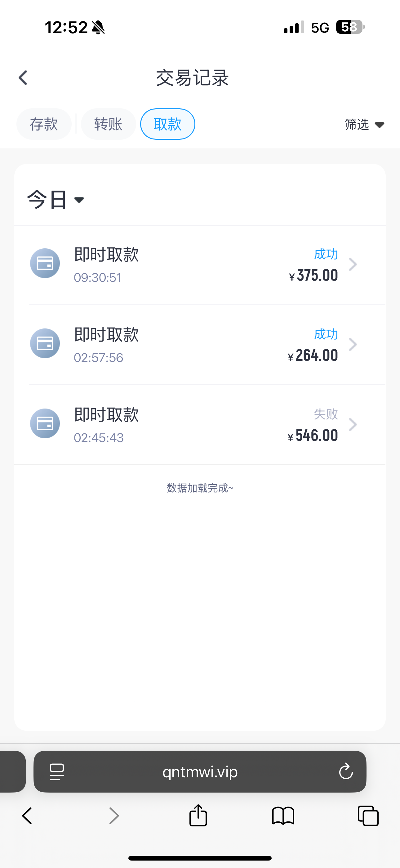Tap the card icon of the 09:30:51 withdrawal
The image size is (400, 868).
[45, 263]
